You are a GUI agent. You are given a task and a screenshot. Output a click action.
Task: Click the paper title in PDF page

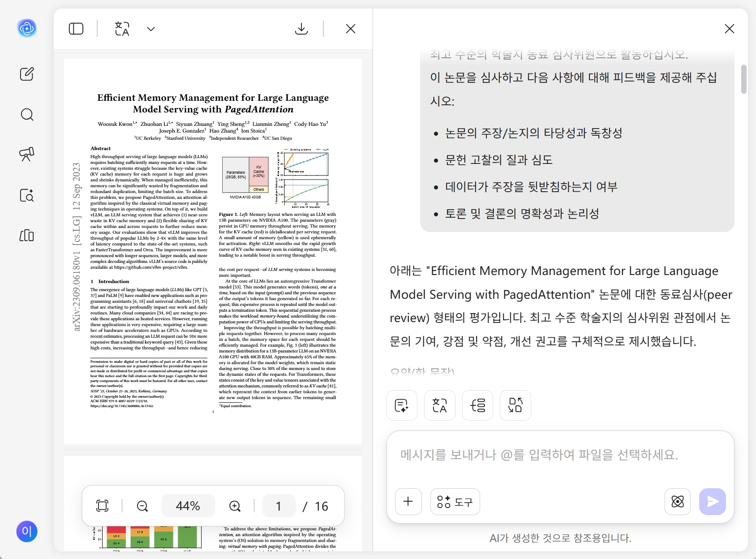point(213,103)
